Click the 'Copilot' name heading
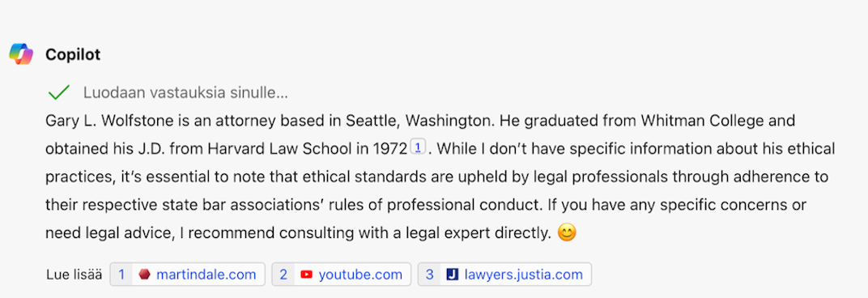 pyautogui.click(x=73, y=54)
